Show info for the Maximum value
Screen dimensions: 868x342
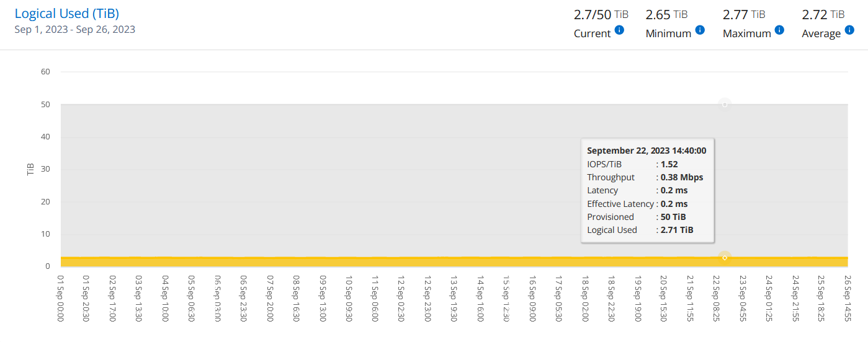779,30
